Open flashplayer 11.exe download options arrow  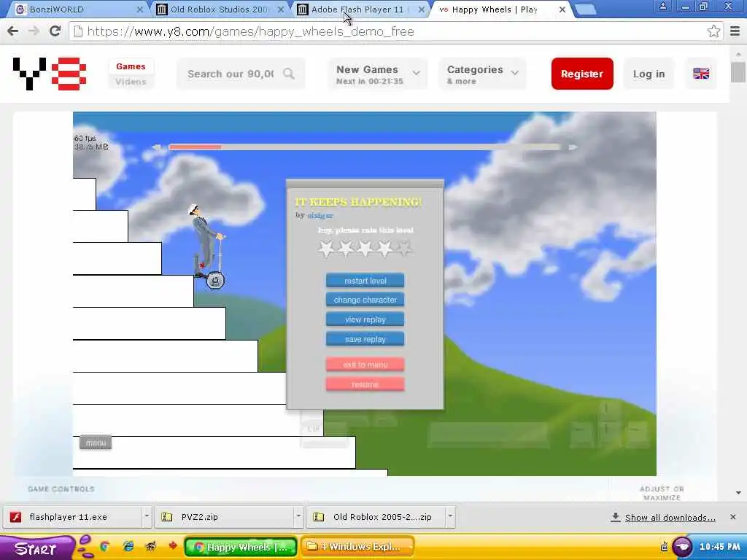pyautogui.click(x=147, y=517)
